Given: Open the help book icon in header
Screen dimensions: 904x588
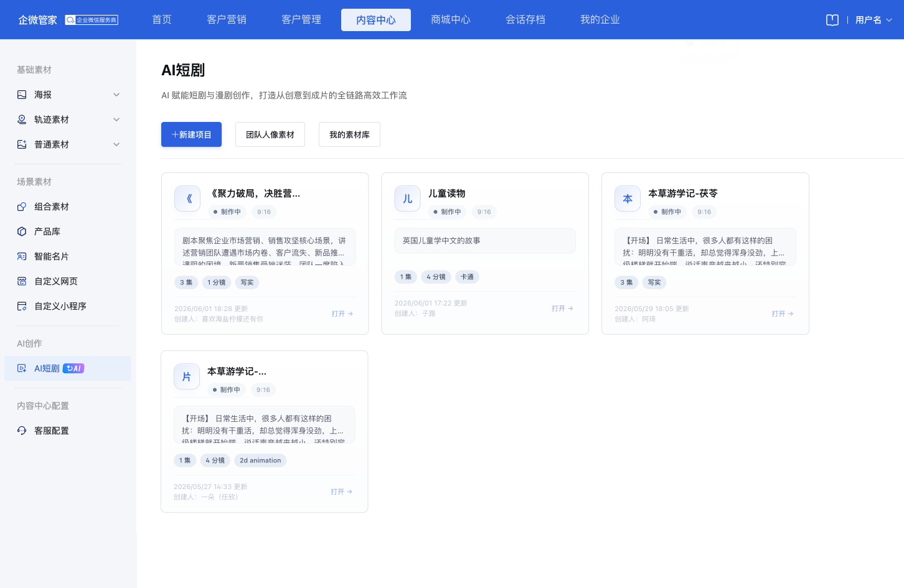Looking at the screenshot, I should tap(832, 20).
